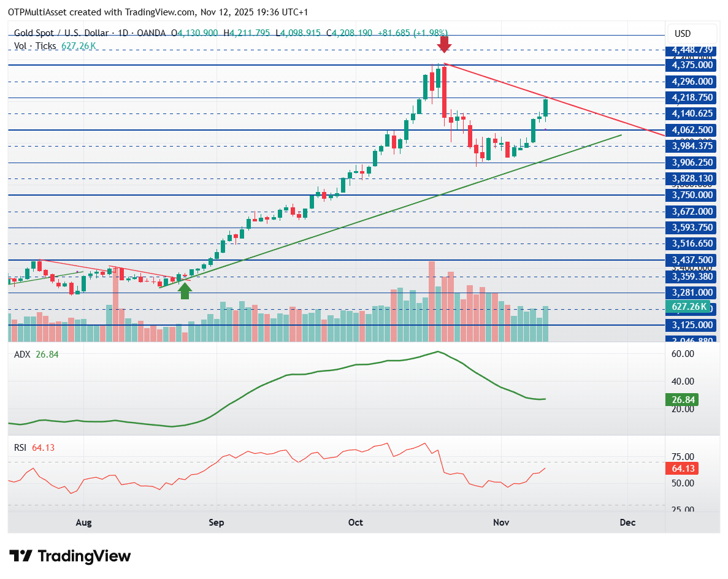
Task: Click the teal 627.26K volume badge on price axis
Action: pos(689,307)
